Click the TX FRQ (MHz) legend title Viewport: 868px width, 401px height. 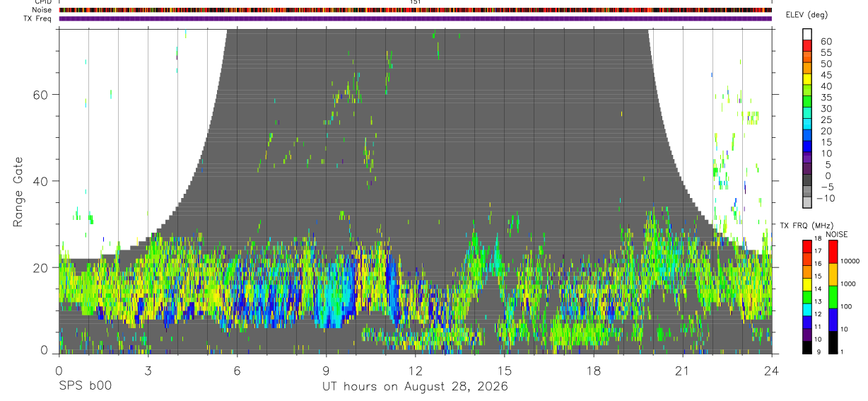(806, 225)
